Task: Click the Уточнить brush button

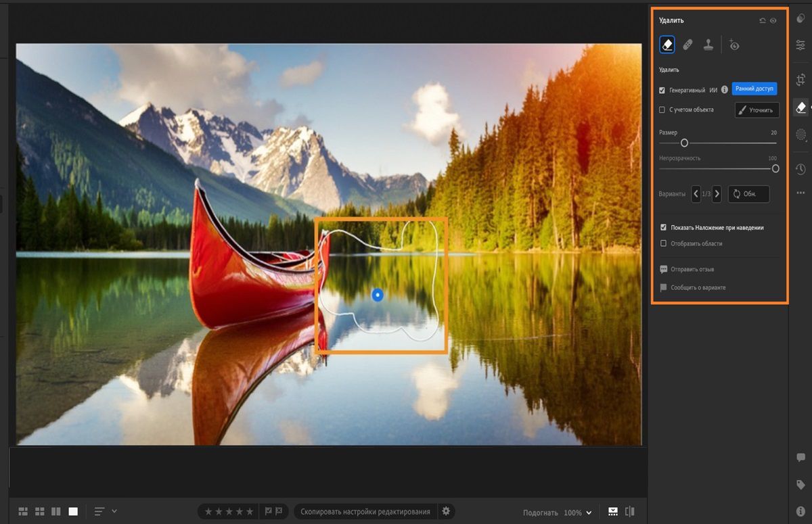Action: click(757, 110)
